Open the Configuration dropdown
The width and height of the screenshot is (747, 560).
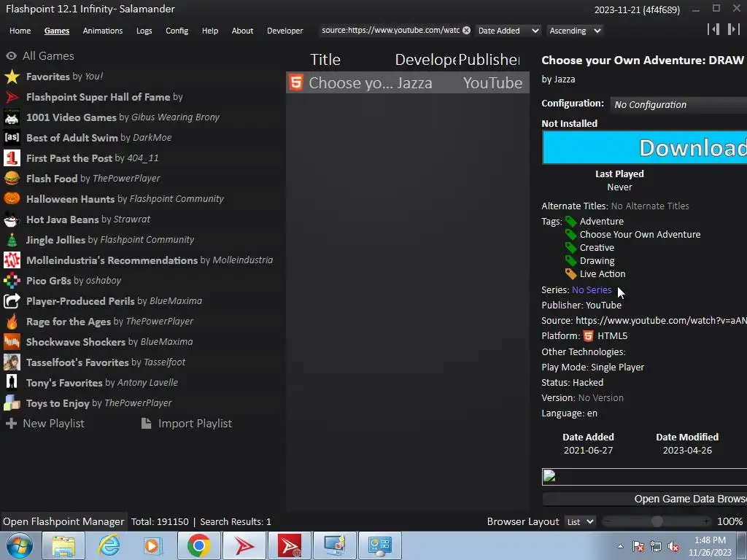click(x=678, y=104)
